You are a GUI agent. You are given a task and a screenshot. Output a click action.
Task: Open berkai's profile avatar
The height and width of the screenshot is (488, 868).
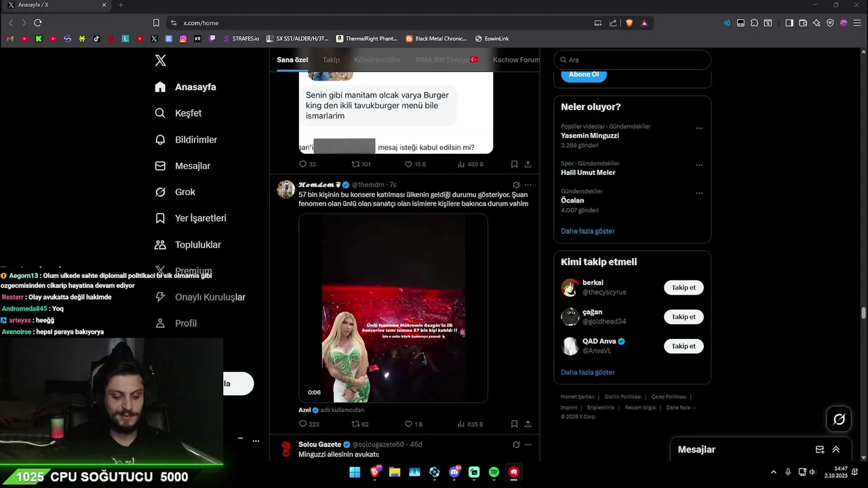coord(570,287)
